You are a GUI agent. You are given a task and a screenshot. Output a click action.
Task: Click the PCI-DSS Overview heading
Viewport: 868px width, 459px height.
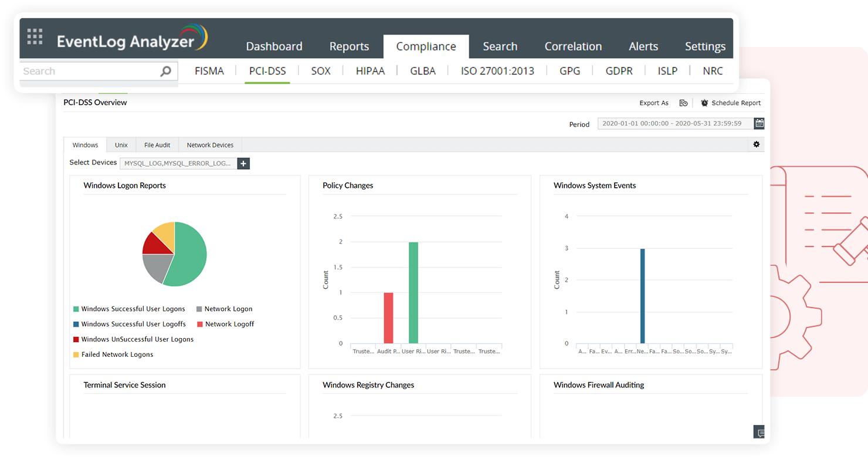click(95, 102)
